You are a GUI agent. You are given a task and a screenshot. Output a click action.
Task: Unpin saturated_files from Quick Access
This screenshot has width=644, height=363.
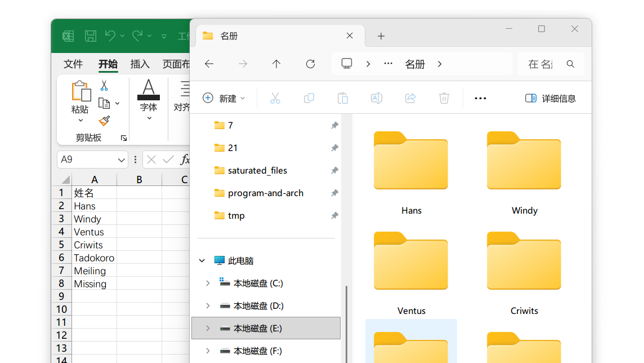[334, 170]
